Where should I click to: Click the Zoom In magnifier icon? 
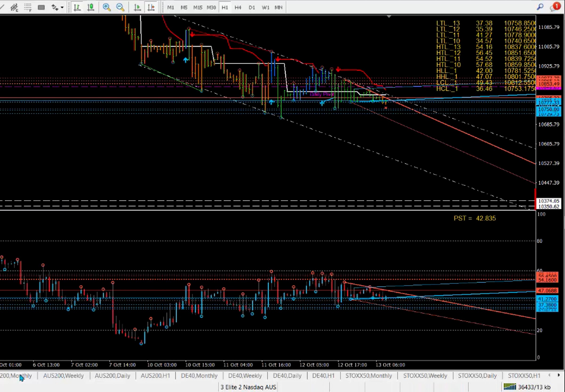(107, 7)
